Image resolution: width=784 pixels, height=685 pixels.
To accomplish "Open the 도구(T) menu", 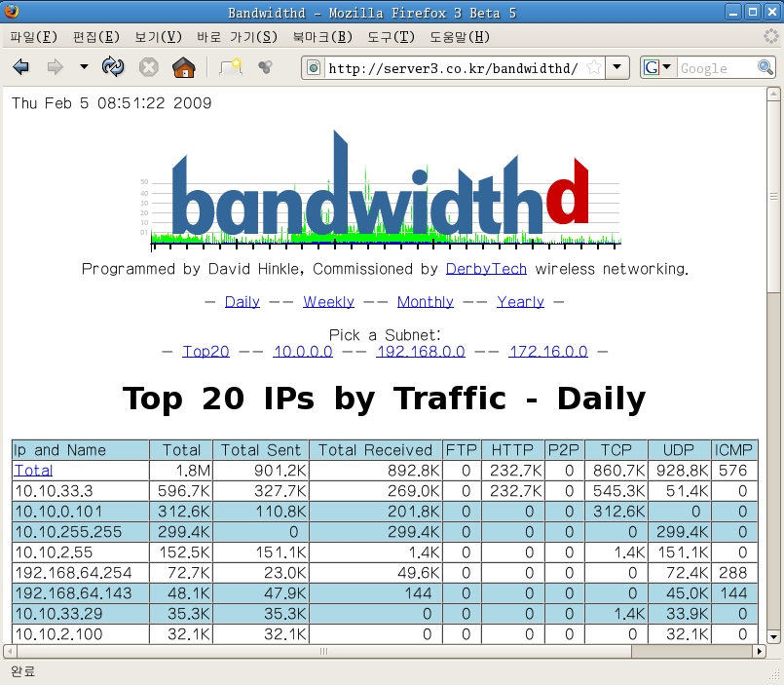I will click(391, 37).
